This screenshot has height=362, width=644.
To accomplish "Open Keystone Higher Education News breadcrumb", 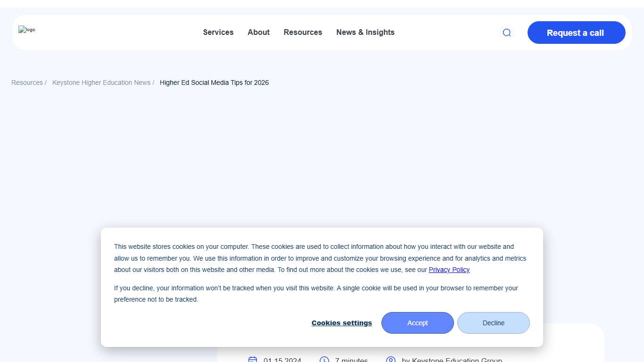I will (x=101, y=82).
